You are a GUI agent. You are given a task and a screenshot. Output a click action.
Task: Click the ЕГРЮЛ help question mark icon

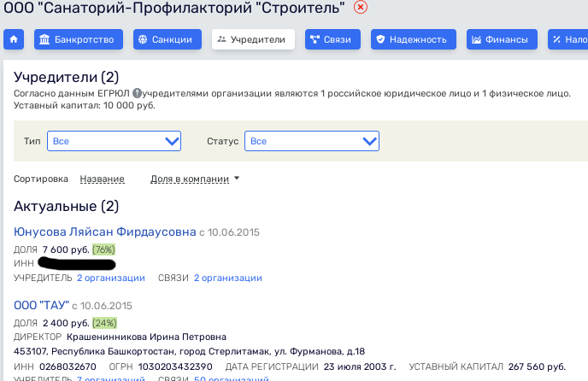tap(138, 93)
